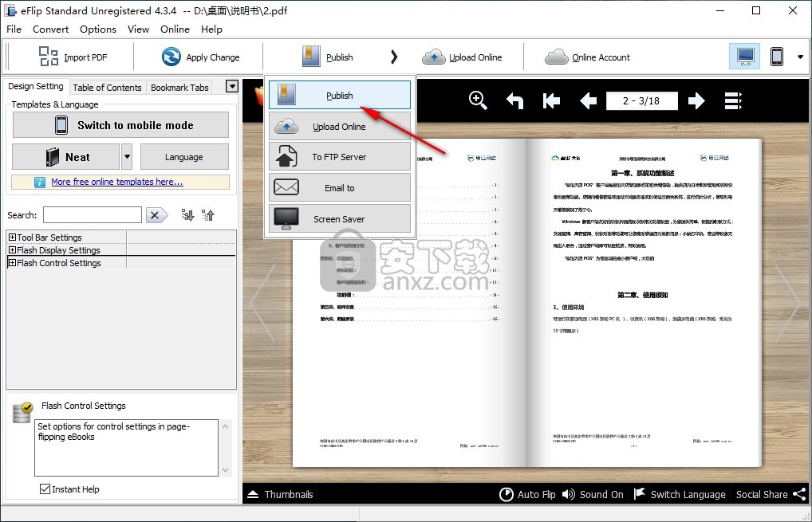Viewport: 812px width, 522px height.
Task: Click Switch to mobile mode button
Action: tap(120, 125)
